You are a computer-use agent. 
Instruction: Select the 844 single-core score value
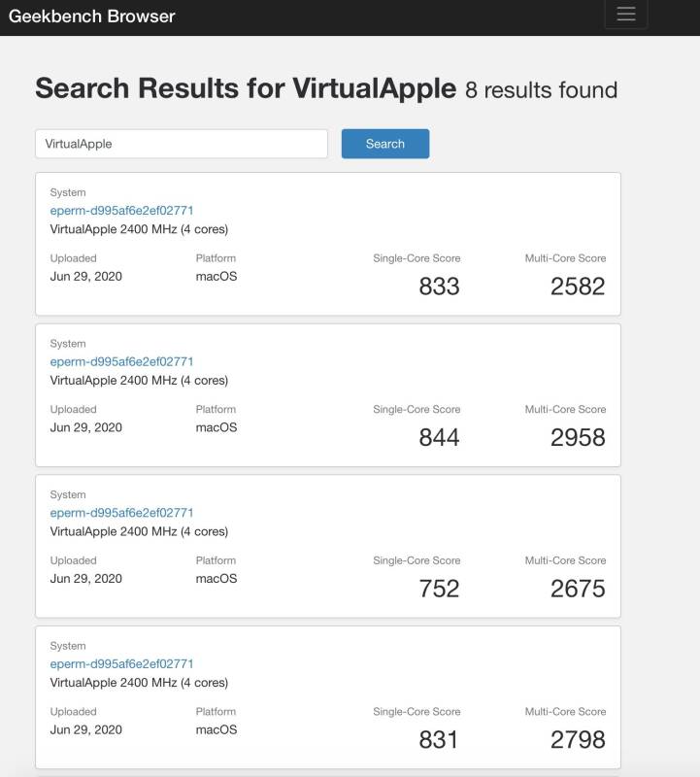click(x=439, y=437)
